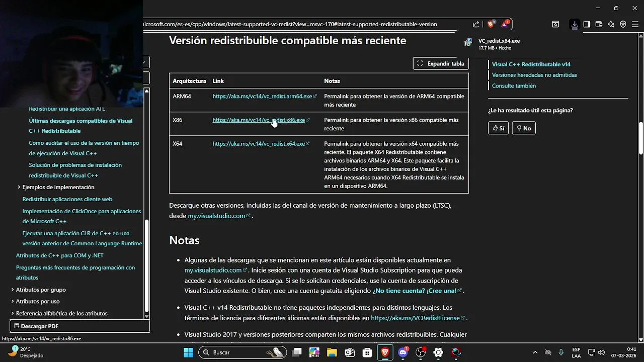
Task: Click the search tabs icon in toolbar
Action: [555, 24]
